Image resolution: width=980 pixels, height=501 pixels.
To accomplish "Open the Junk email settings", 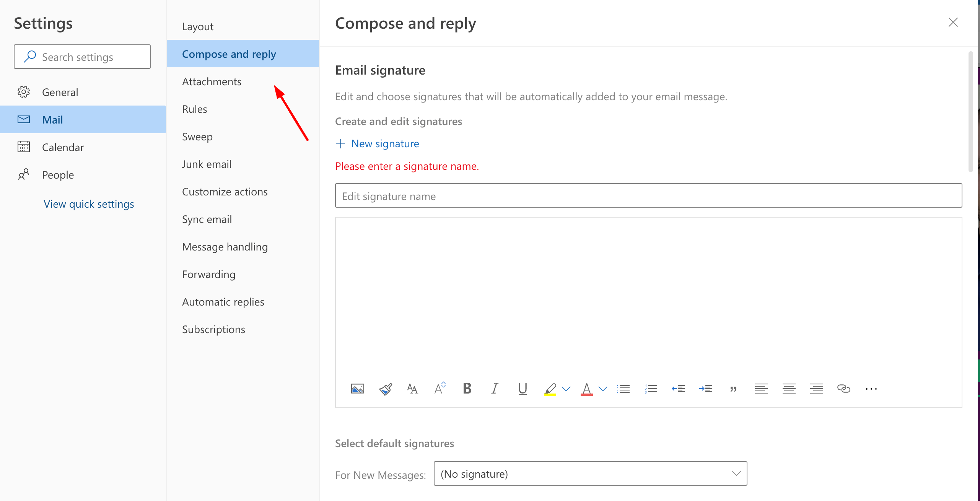I will pos(207,164).
